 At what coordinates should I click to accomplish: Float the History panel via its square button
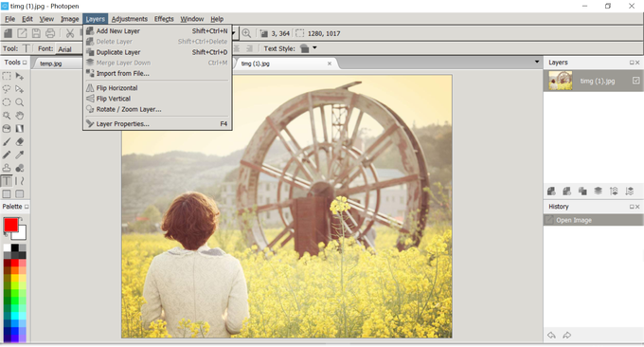pos(632,207)
